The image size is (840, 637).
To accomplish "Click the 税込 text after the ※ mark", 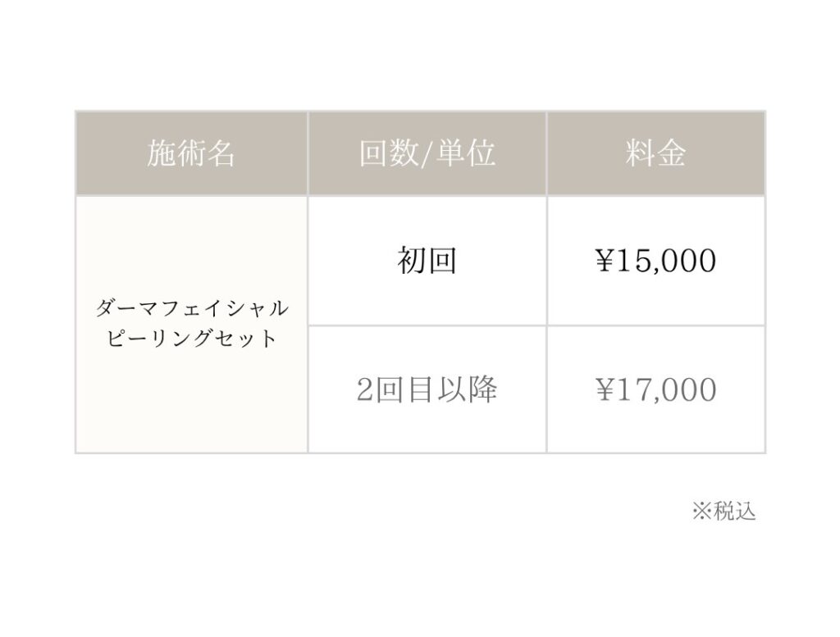I will (x=734, y=512).
